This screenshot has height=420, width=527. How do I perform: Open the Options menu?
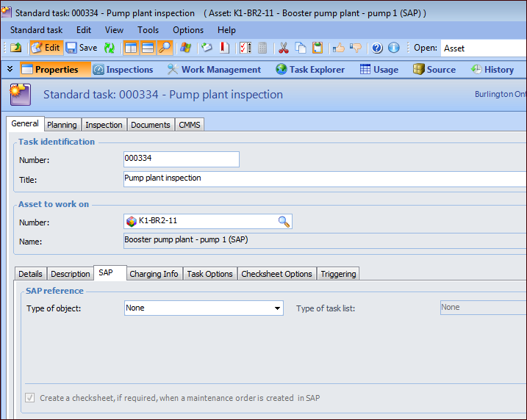(x=188, y=30)
